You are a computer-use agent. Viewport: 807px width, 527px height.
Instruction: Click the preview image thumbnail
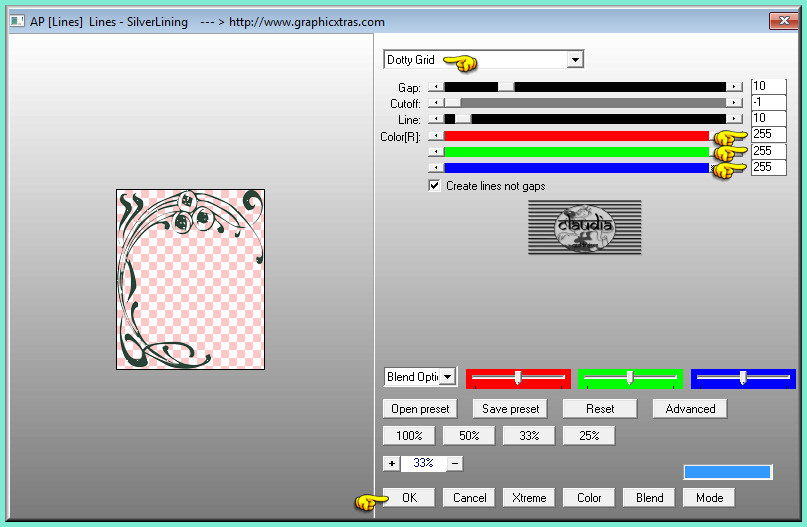coord(190,279)
